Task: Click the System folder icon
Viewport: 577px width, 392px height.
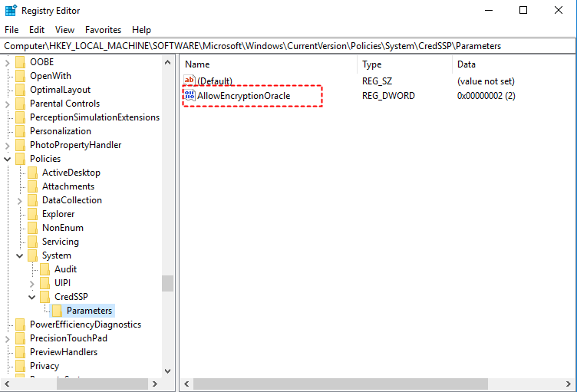Action: [33, 255]
